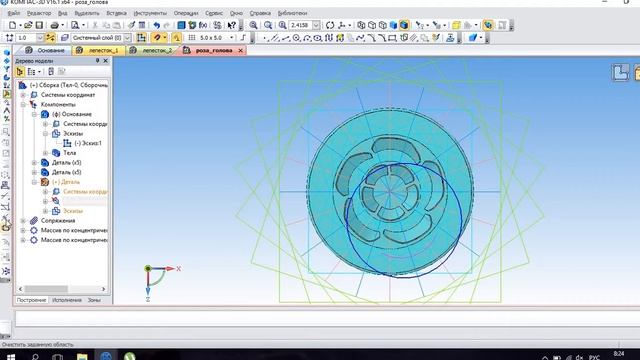Click the highlighted hand icon in left sidebar

6,227
